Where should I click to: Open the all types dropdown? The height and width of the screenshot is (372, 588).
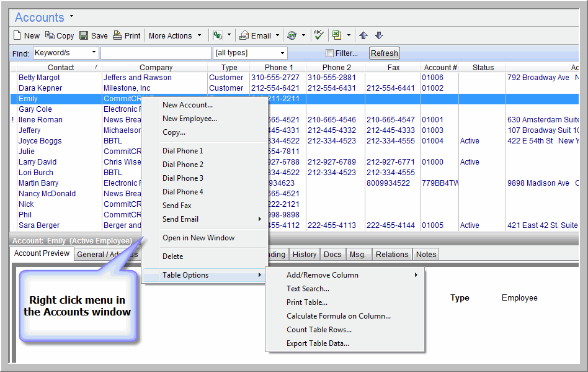point(283,53)
